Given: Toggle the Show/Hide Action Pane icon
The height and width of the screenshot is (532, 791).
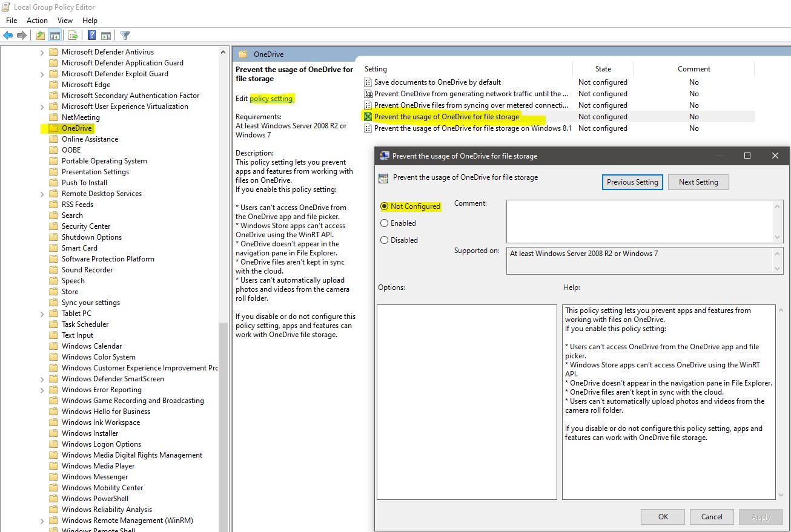Looking at the screenshot, I should (106, 36).
